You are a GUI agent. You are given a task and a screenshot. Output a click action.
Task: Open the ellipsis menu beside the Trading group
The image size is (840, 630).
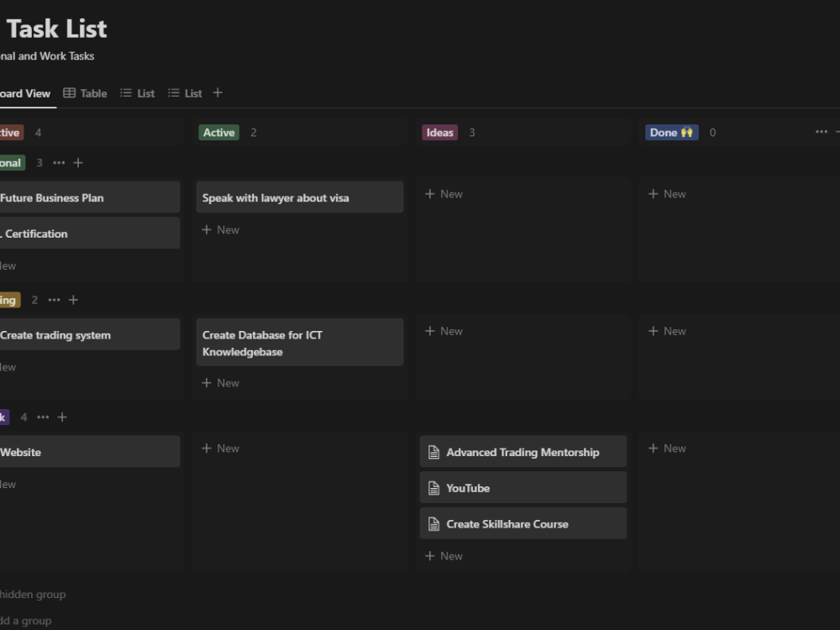[54, 299]
